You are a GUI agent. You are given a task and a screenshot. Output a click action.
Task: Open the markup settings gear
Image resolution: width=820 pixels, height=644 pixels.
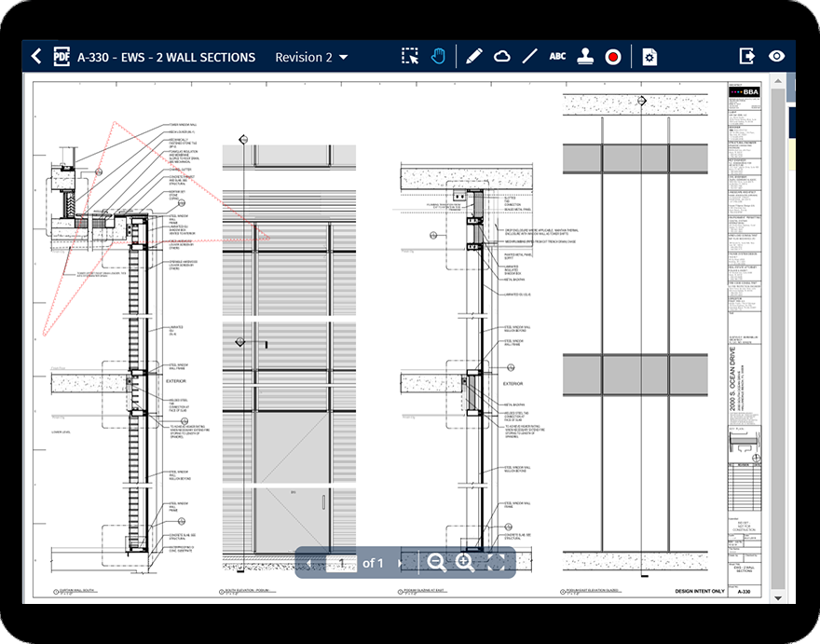[649, 56]
